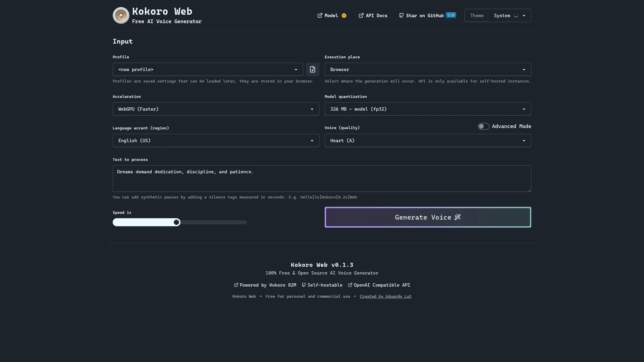Screen dimensions: 644x362
Task: Open the Voice Heart (A) dropdown
Action: pyautogui.click(x=428, y=140)
